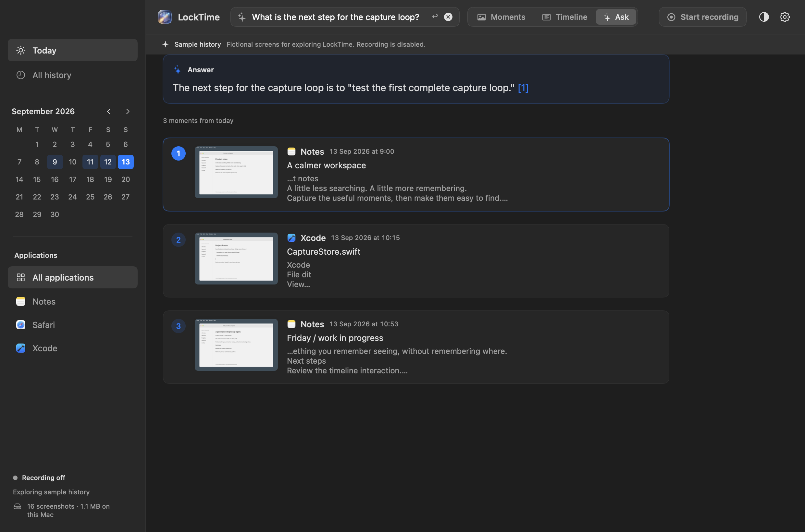Click the question text in the Ask field
Image resolution: width=805 pixels, height=532 pixels.
click(x=335, y=17)
